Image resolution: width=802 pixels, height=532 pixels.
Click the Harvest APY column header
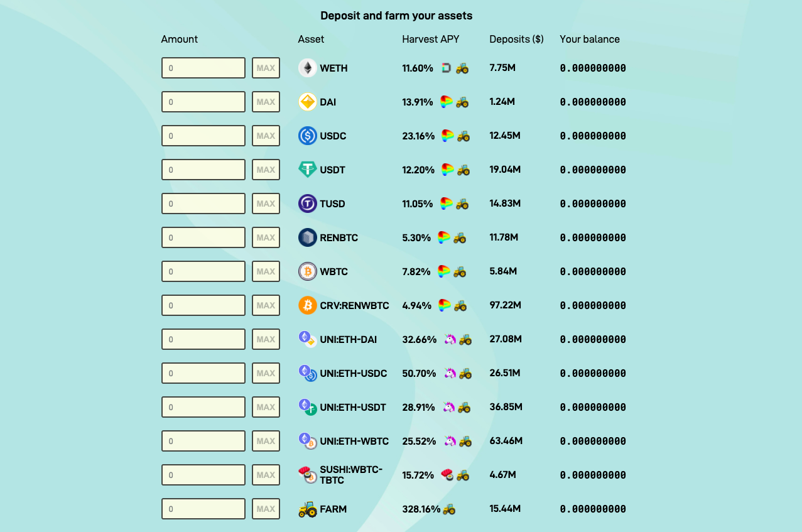pyautogui.click(x=431, y=39)
